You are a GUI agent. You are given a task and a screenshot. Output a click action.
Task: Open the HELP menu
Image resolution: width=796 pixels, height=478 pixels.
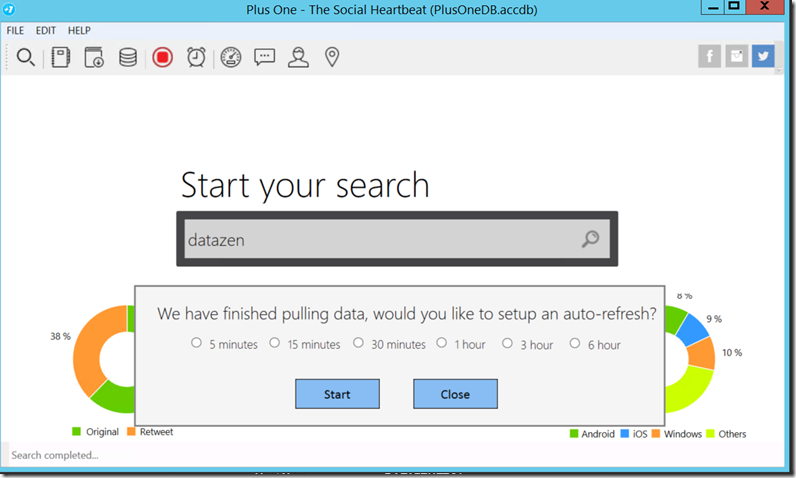point(79,31)
